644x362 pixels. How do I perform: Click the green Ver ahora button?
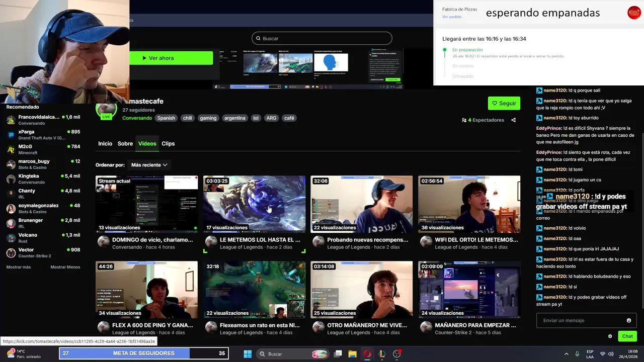[171, 58]
